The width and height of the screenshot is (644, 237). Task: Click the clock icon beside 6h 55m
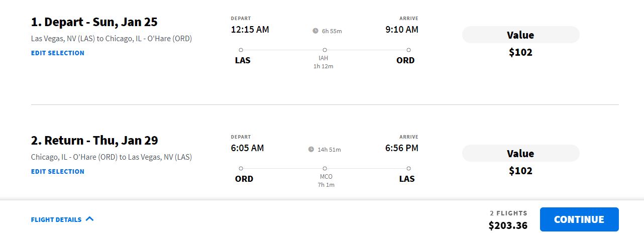tap(315, 31)
